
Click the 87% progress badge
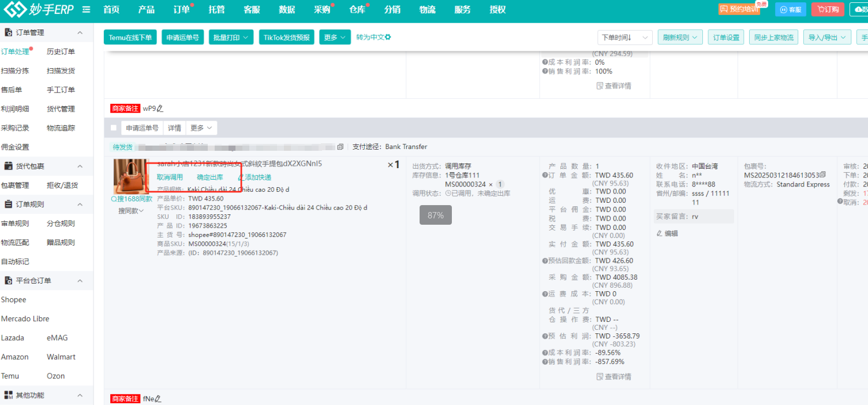[435, 215]
